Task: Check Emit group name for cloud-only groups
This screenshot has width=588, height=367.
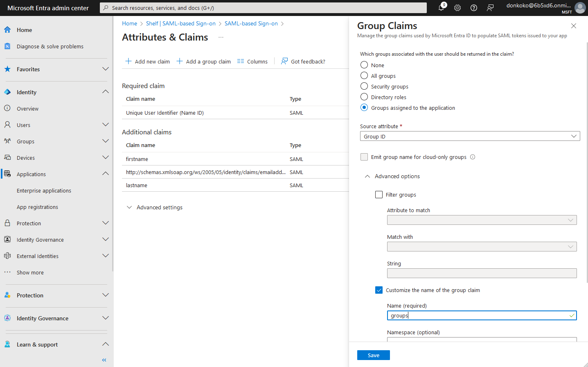Action: pyautogui.click(x=364, y=157)
